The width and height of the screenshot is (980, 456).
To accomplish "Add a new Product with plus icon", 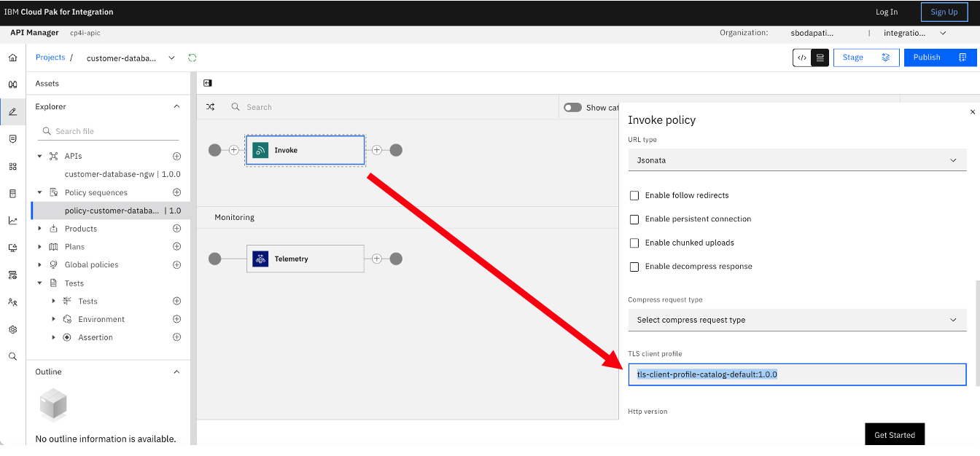I will [x=176, y=229].
